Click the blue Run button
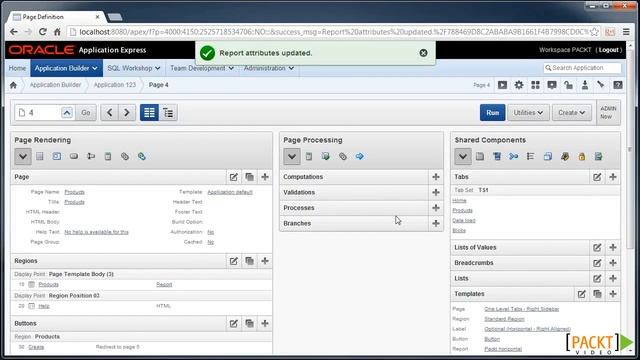This screenshot has height=360, width=640. point(493,112)
